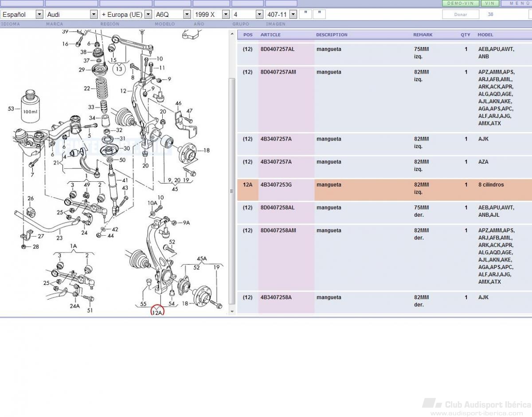Click the scroll-up arrow of the diagram scrollbar

pos(231,34)
